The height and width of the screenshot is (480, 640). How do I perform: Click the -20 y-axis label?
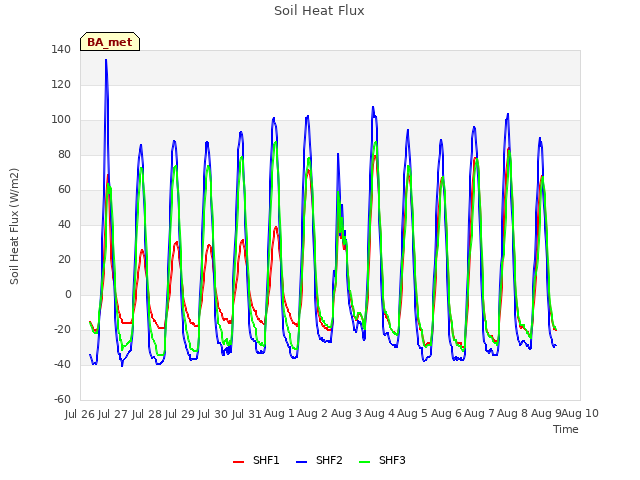[62, 330]
